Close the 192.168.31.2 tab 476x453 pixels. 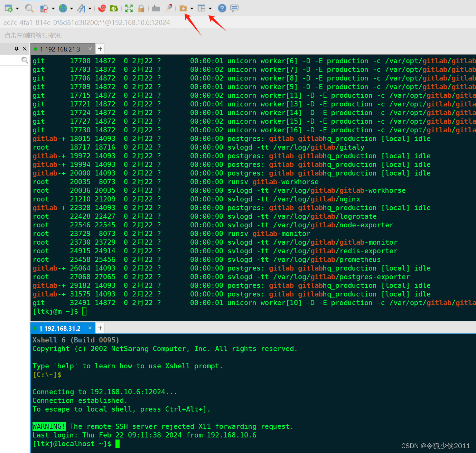(x=90, y=328)
